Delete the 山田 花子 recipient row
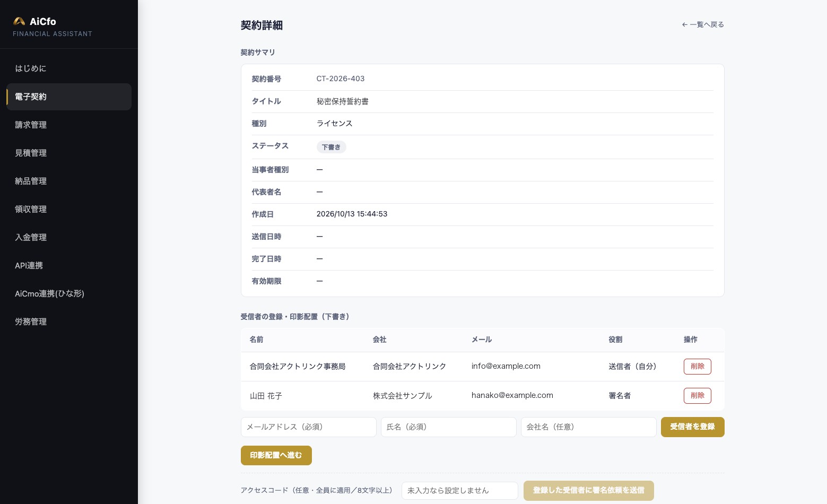This screenshot has height=504, width=827. pos(698,396)
